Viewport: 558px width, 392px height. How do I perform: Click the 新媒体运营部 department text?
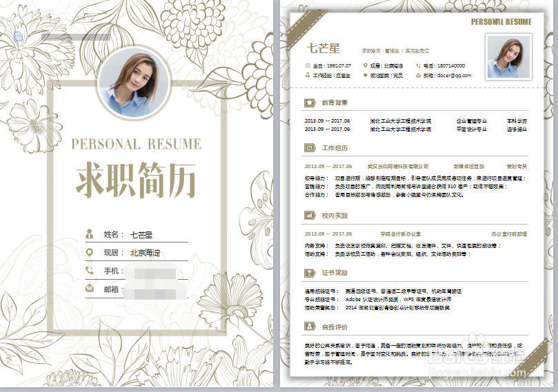click(x=468, y=166)
